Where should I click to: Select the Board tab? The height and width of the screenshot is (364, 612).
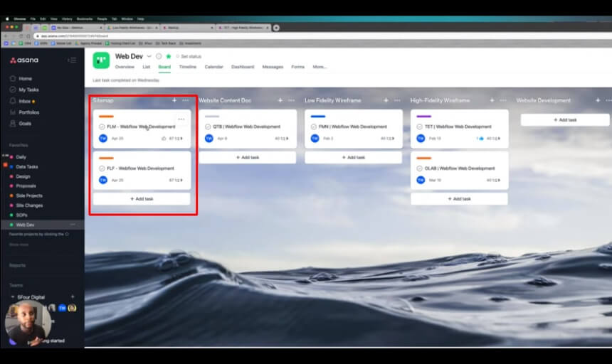click(x=164, y=67)
